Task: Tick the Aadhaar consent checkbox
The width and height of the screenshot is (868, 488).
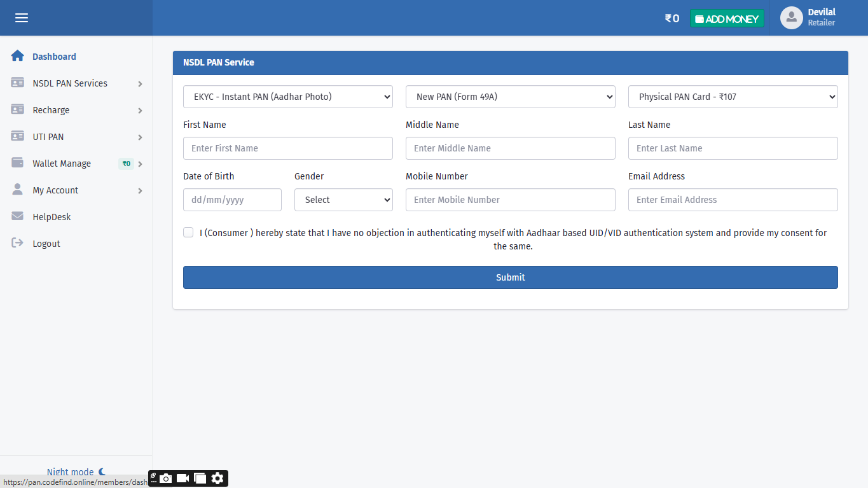Action: [188, 232]
